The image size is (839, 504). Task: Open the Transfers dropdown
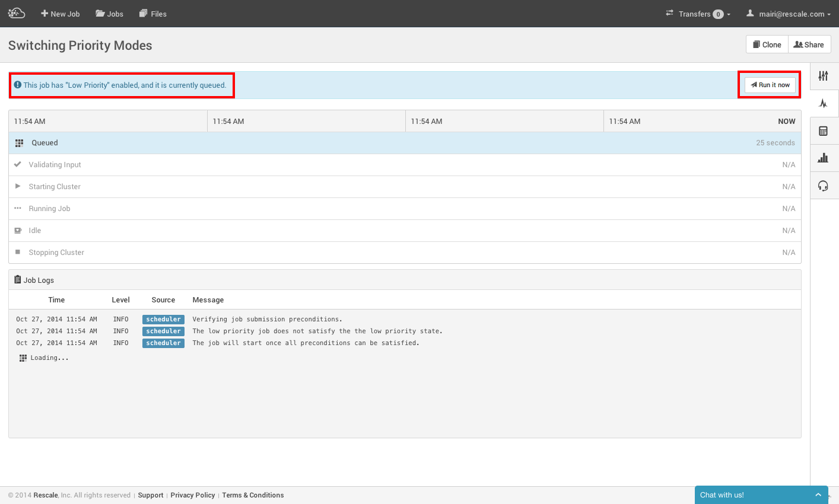pos(698,14)
